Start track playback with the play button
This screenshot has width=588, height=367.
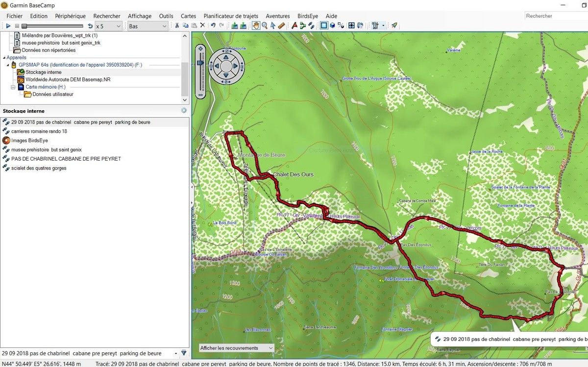(8, 26)
